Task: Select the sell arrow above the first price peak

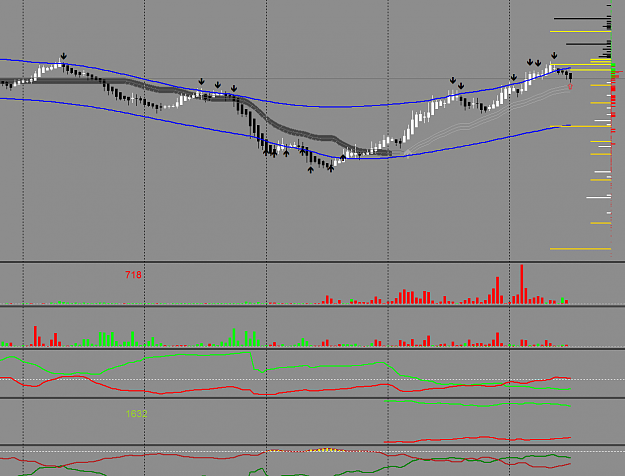Action: 63,56
